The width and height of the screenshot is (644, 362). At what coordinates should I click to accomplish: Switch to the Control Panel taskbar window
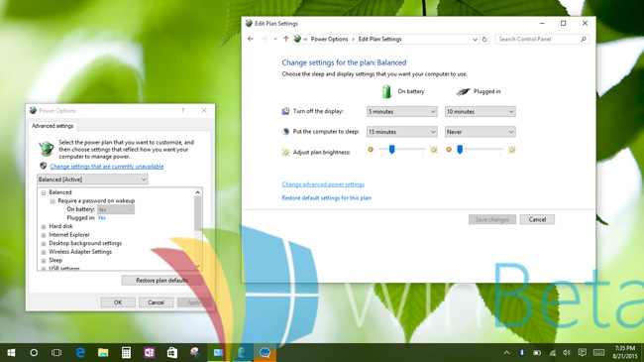click(x=218, y=352)
